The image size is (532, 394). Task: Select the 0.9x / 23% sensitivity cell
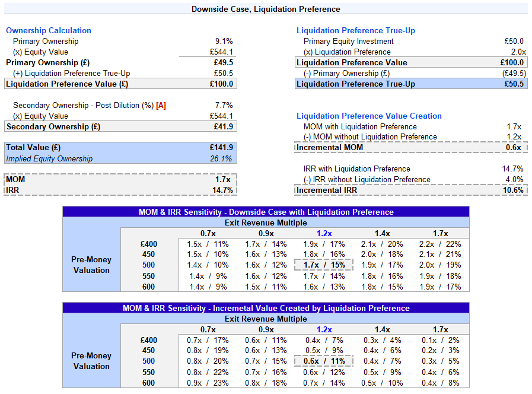click(208, 383)
